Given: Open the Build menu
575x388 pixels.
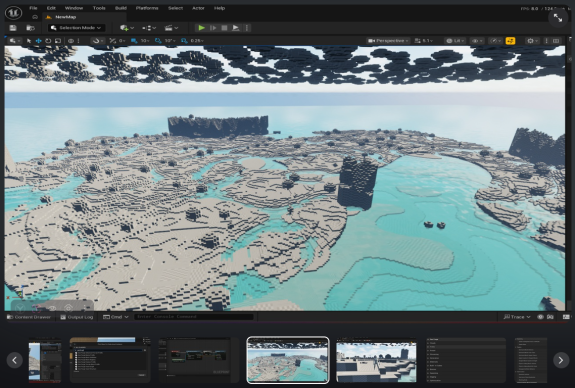Looking at the screenshot, I should 121,8.
